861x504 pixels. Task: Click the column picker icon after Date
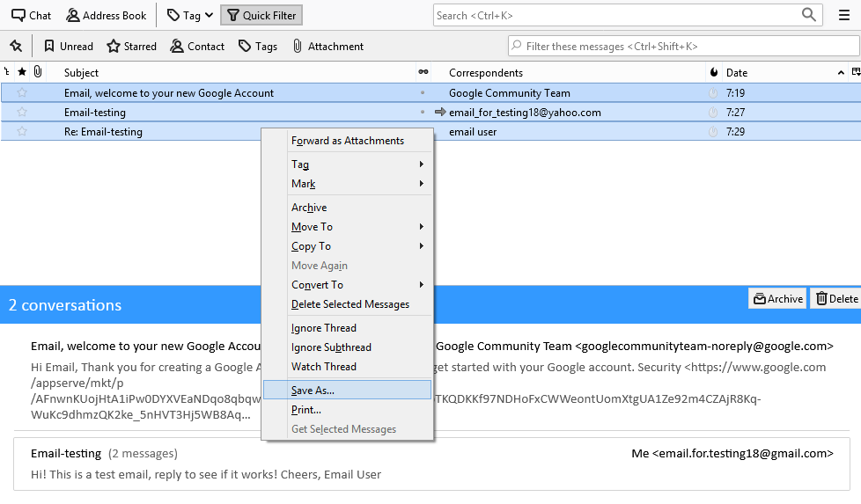tap(855, 72)
